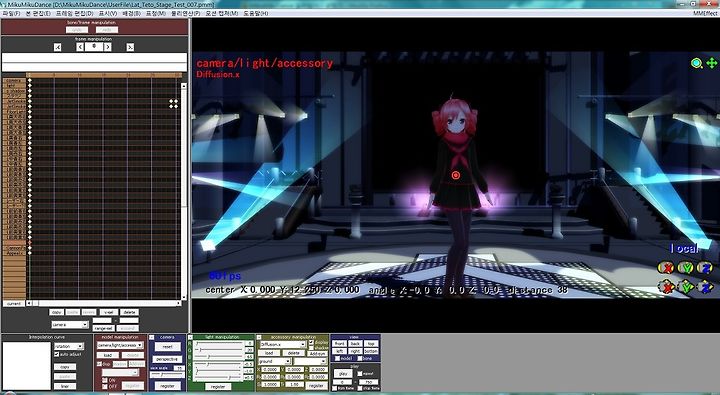Click the 'local' coordinate mode label
Viewport: 720px width, 395px height.
(x=684, y=248)
